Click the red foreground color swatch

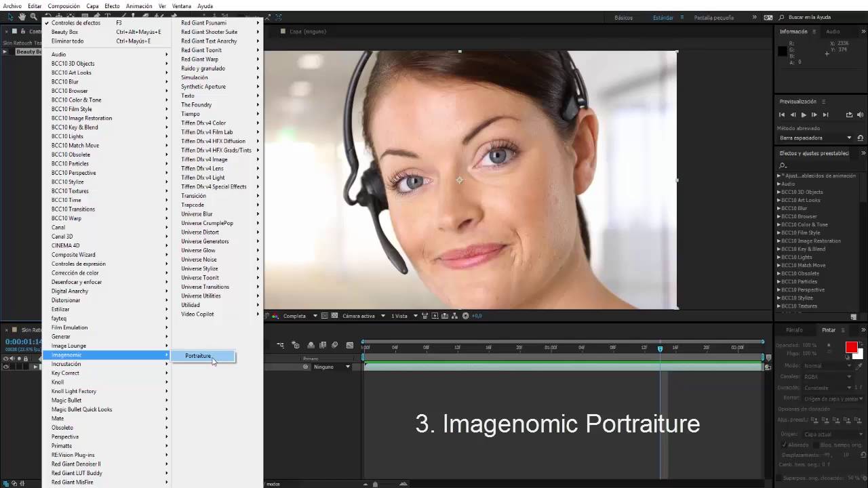pos(851,348)
